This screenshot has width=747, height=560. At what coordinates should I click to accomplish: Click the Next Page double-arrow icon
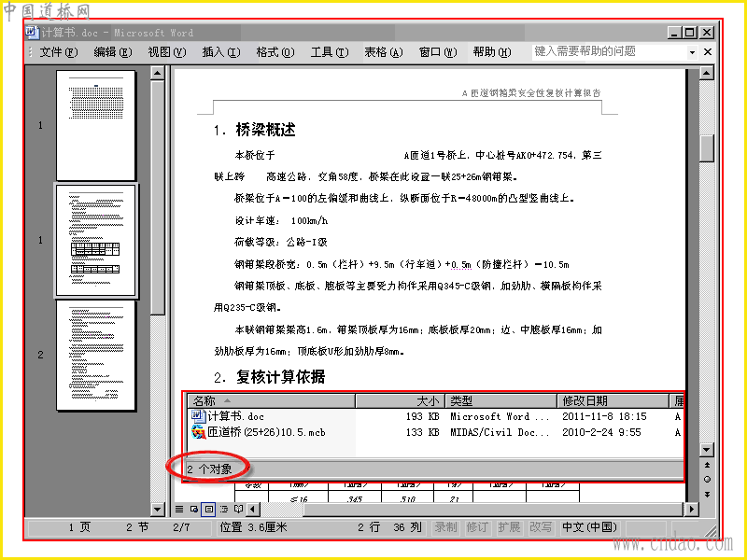(x=707, y=495)
